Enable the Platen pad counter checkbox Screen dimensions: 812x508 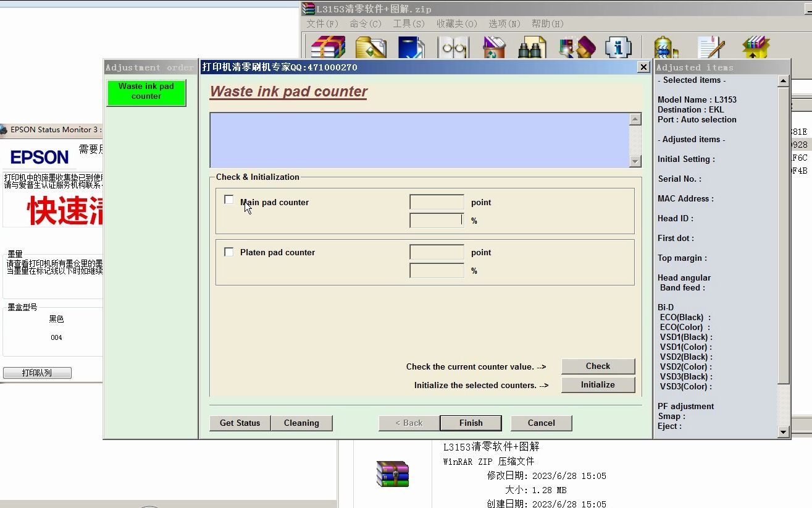229,252
